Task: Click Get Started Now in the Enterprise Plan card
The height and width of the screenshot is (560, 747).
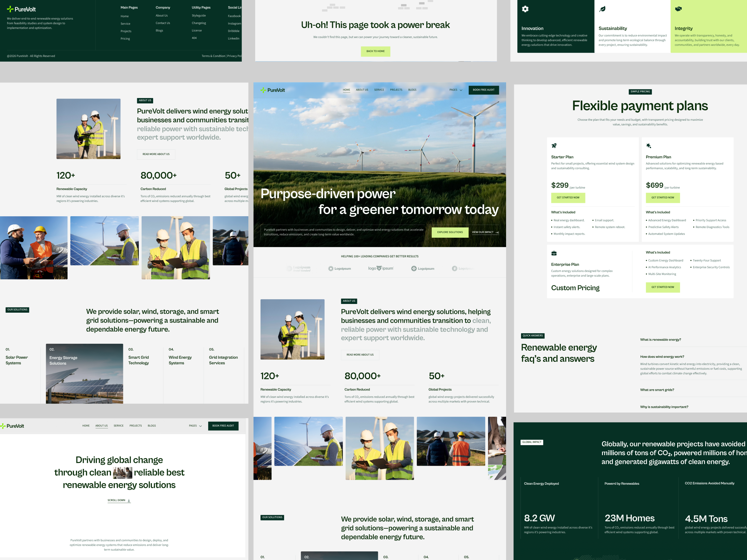Action: coord(663,287)
